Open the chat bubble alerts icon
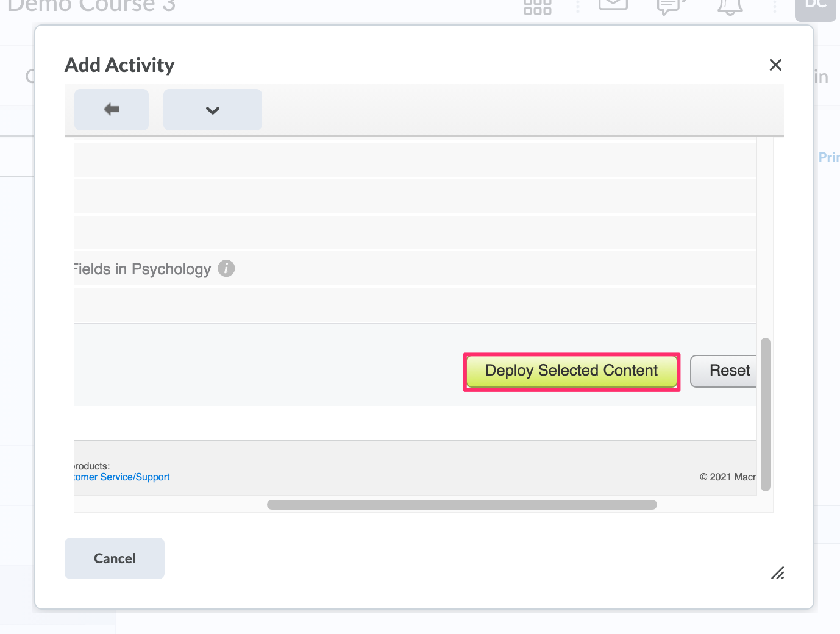Viewport: 840px width, 634px height. click(x=671, y=6)
